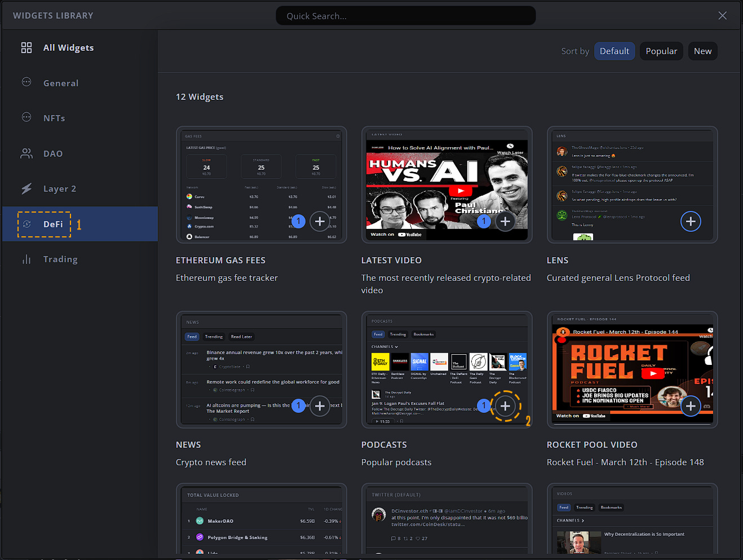
Task: Select Feed tab in News preview
Action: tap(192, 337)
